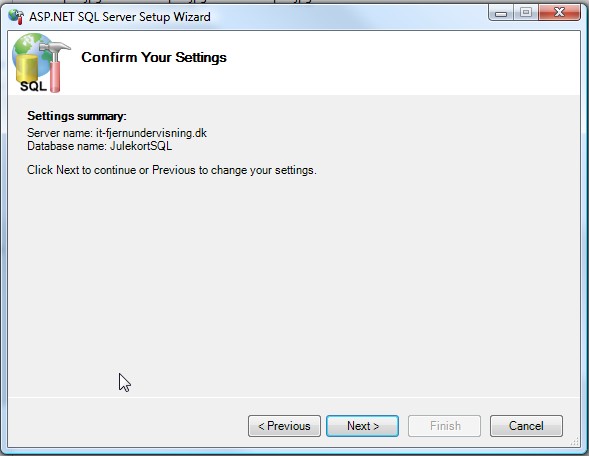Click the Settings summary label

[77, 116]
